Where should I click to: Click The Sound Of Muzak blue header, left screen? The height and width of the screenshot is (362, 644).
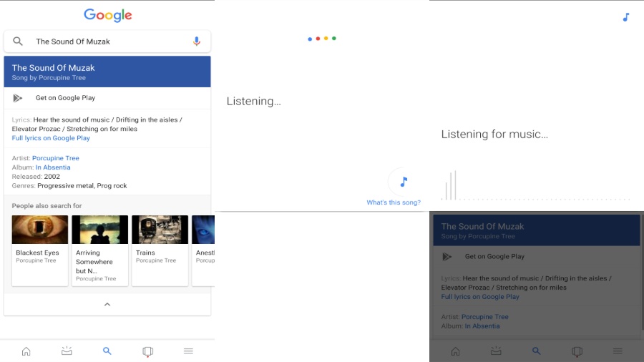click(x=107, y=72)
